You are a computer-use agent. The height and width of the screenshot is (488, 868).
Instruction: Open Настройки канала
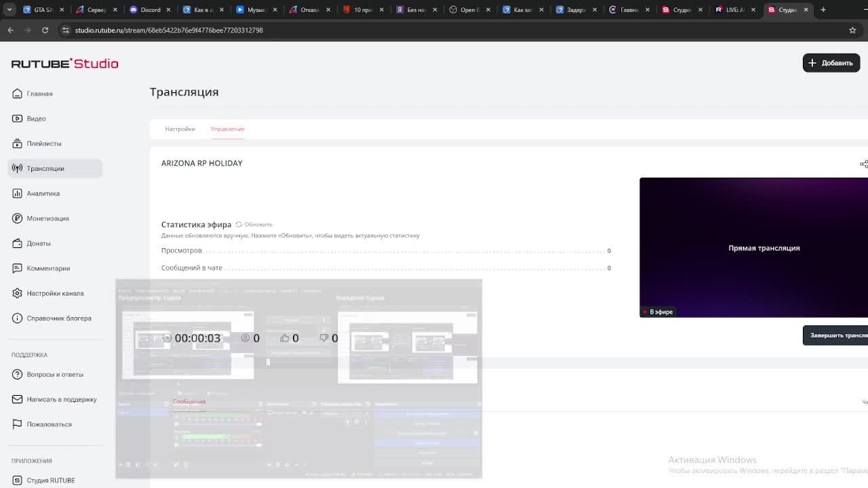54,293
